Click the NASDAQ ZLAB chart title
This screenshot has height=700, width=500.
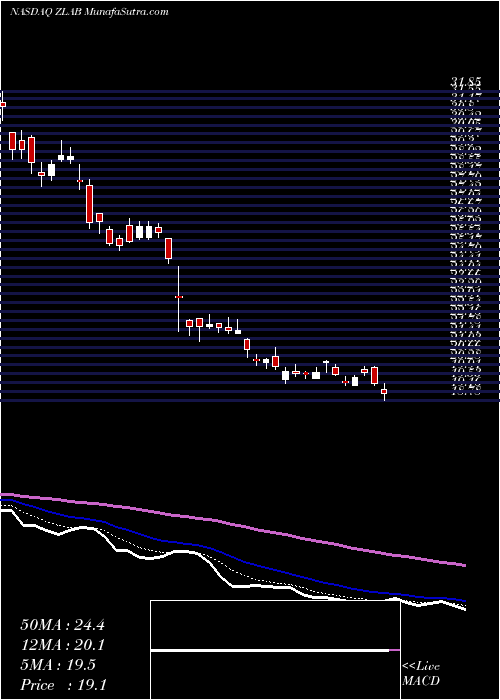(89, 12)
